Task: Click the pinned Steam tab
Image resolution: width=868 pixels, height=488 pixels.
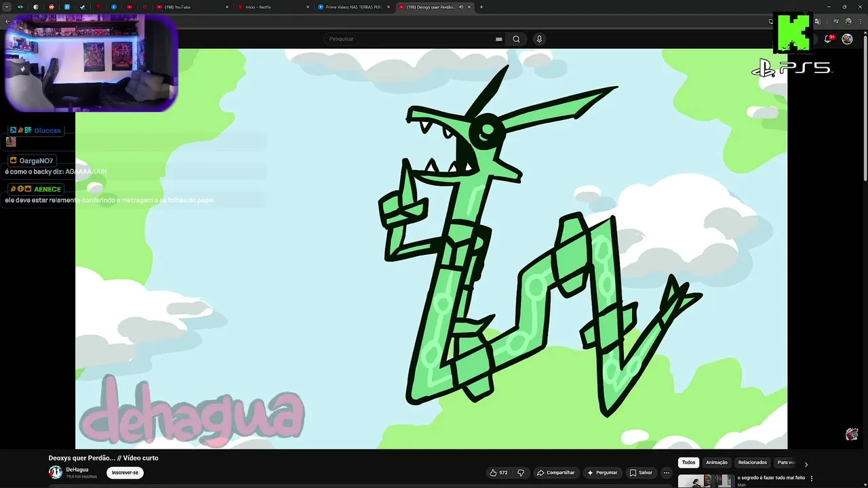Action: click(82, 7)
